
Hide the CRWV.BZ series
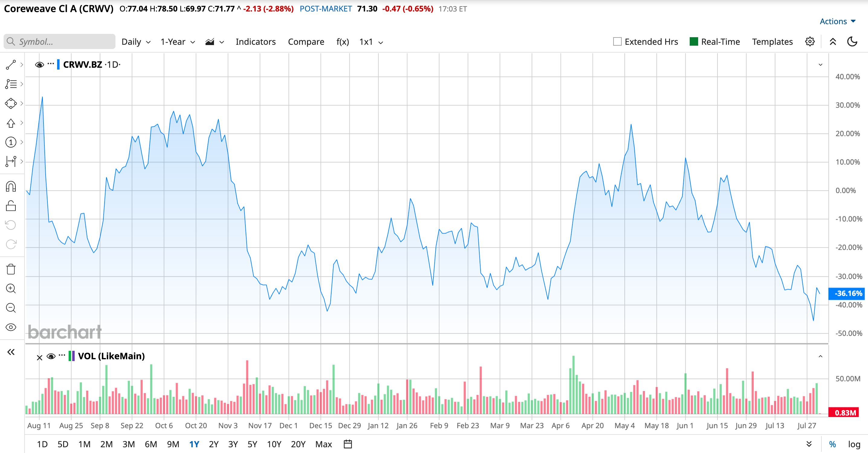[39, 64]
